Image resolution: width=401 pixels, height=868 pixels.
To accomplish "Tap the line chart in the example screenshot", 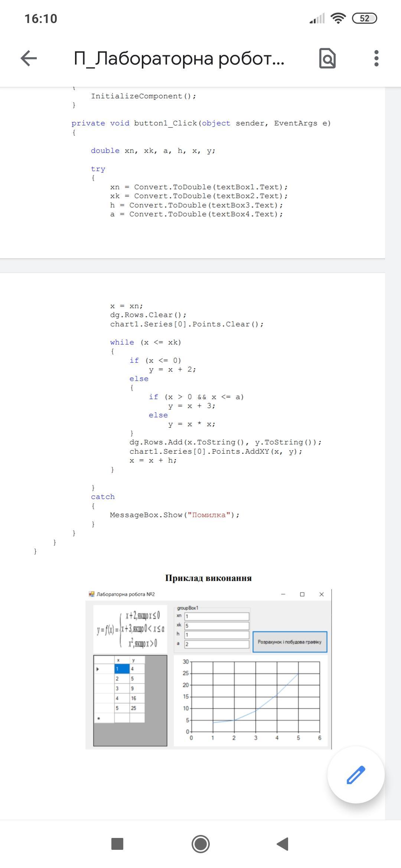I will tap(251, 700).
